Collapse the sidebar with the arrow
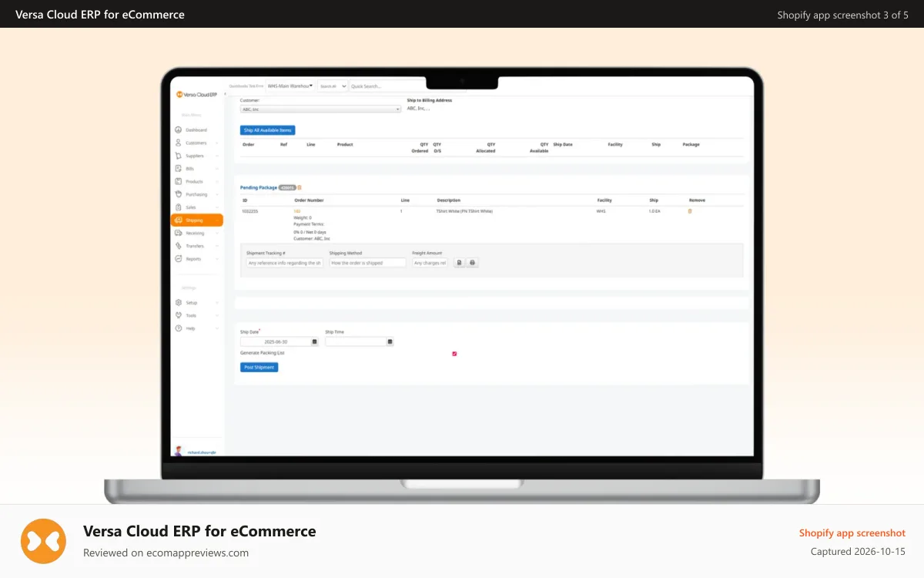Viewport: 924px width, 578px height. coord(224,94)
